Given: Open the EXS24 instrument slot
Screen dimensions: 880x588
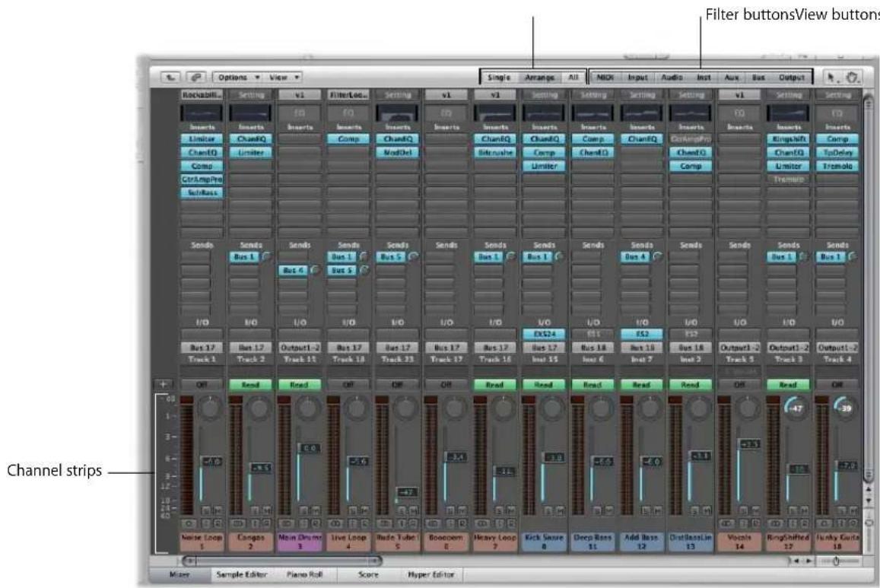Looking at the screenshot, I should (544, 334).
